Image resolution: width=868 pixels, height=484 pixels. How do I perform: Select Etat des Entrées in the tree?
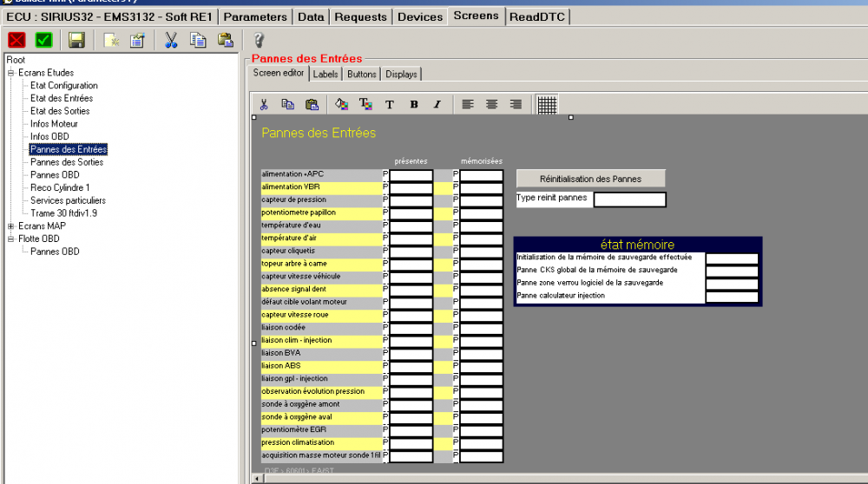click(x=62, y=98)
